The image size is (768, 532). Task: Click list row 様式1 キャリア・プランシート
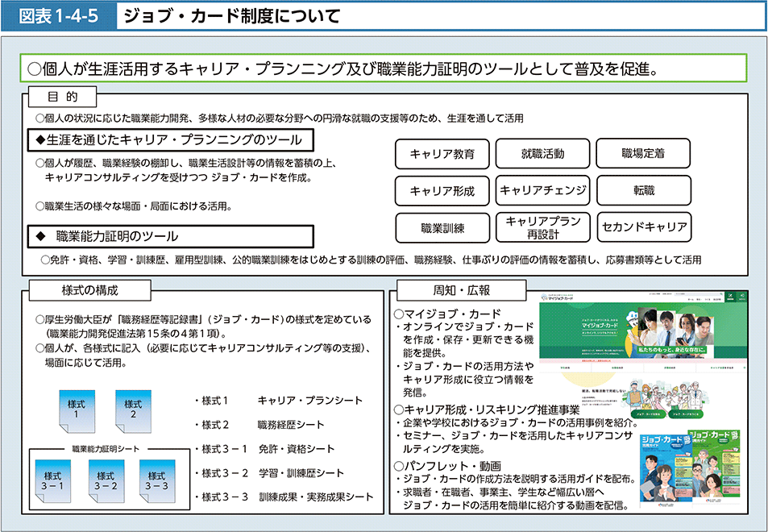[x=278, y=401]
